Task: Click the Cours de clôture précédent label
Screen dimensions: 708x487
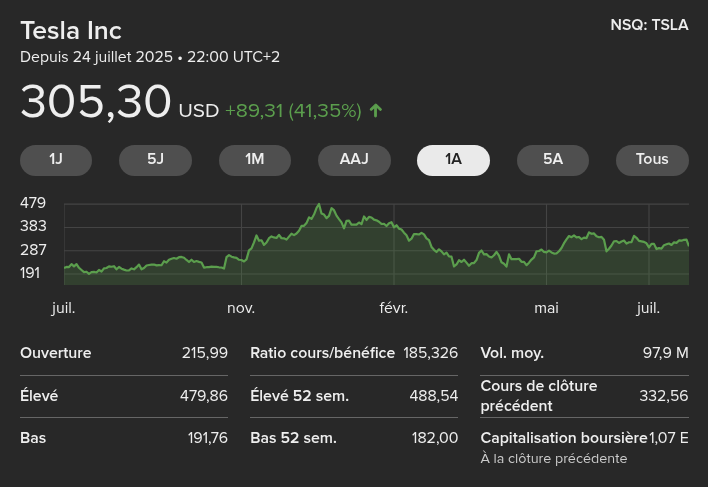Action: click(x=539, y=396)
